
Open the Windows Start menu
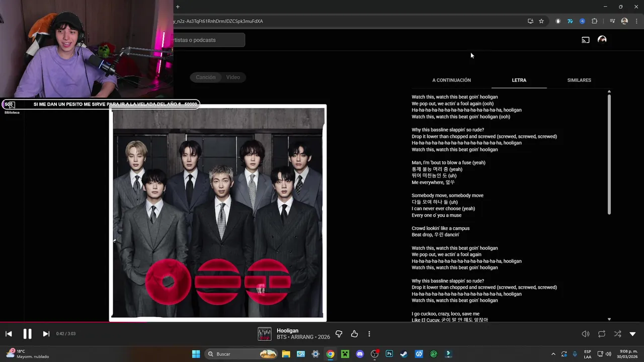pos(196,354)
